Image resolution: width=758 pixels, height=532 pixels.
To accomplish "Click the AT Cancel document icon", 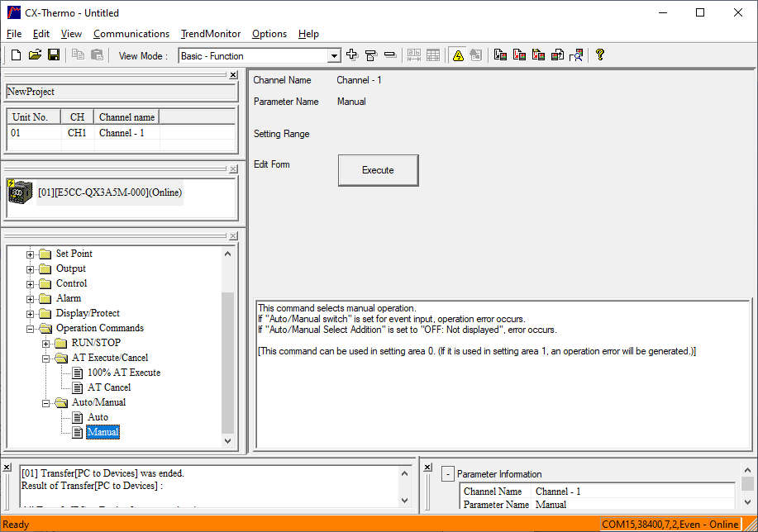I will click(x=78, y=387).
